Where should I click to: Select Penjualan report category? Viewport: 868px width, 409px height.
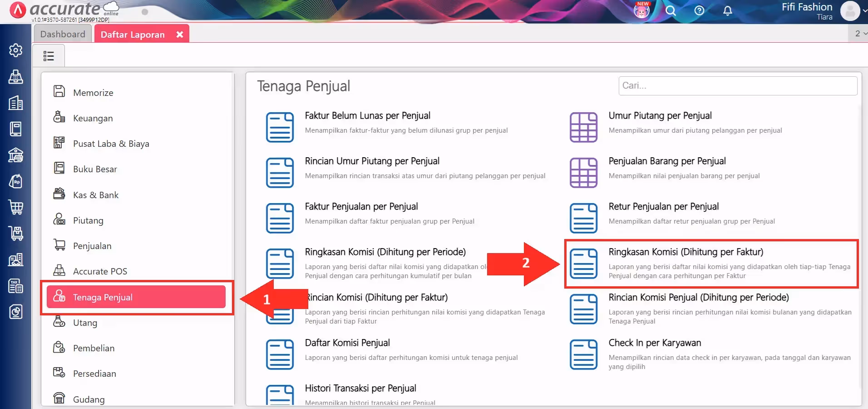click(136, 246)
